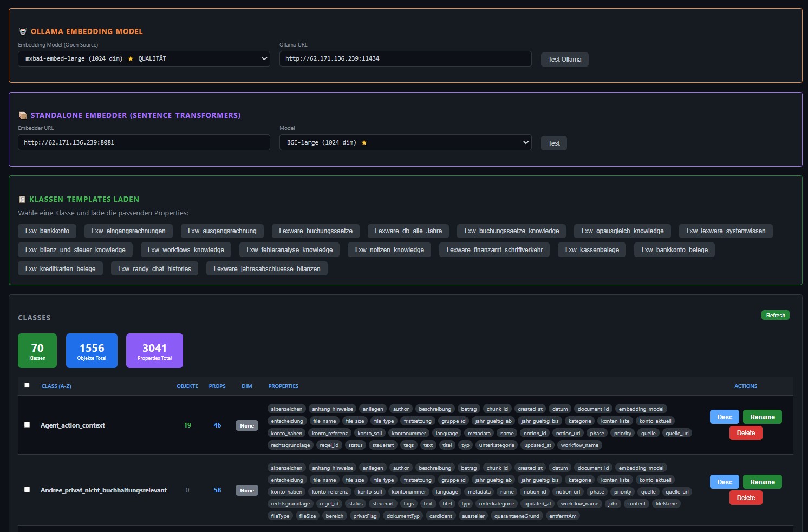
Task: Click into the Ollama URL field
Action: [405, 58]
